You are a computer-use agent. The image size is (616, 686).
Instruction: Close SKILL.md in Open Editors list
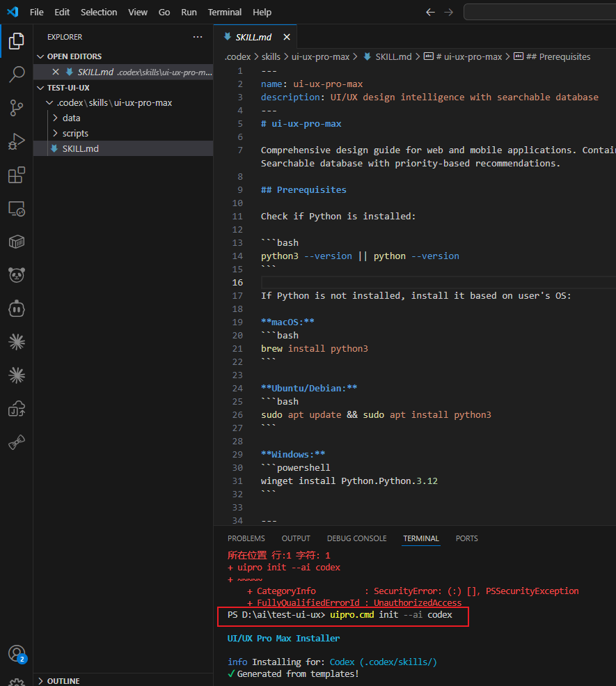click(56, 72)
